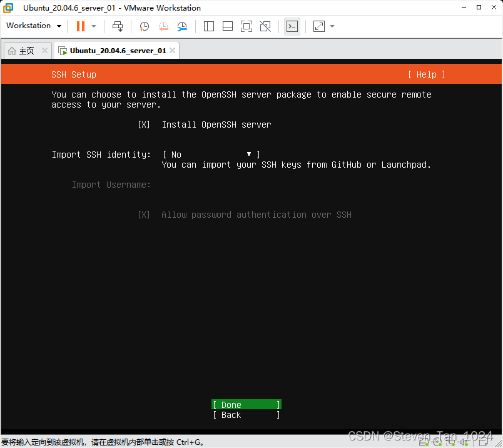Expand the stretch display options dropdown
503x448 pixels.
(x=332, y=26)
